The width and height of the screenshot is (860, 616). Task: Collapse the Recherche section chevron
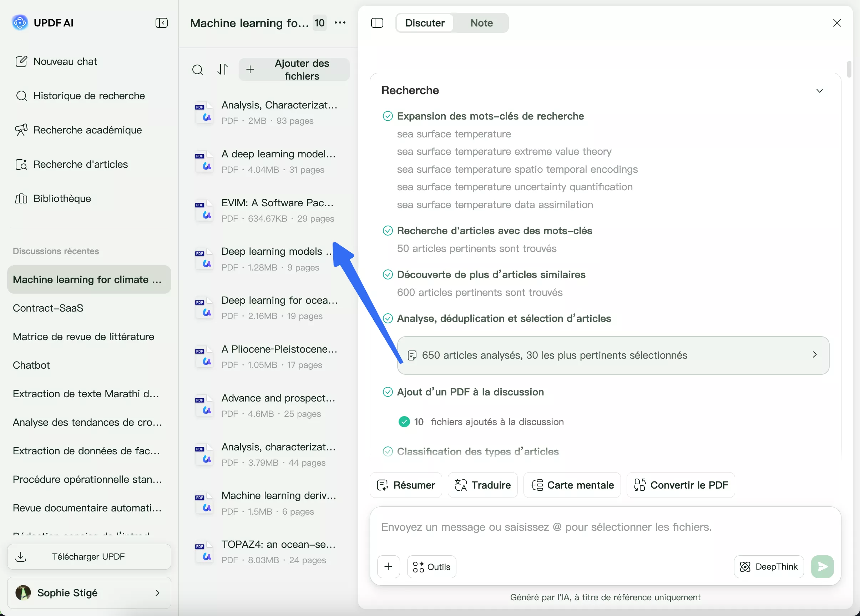[x=819, y=91]
